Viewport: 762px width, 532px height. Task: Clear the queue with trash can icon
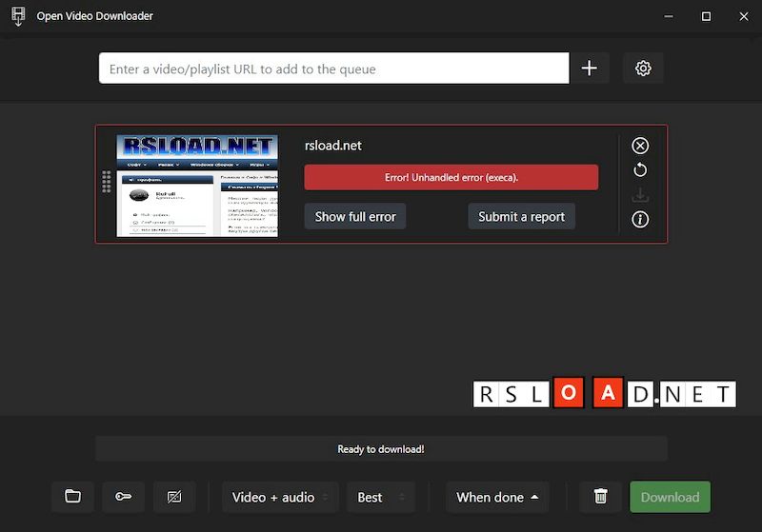coord(601,497)
